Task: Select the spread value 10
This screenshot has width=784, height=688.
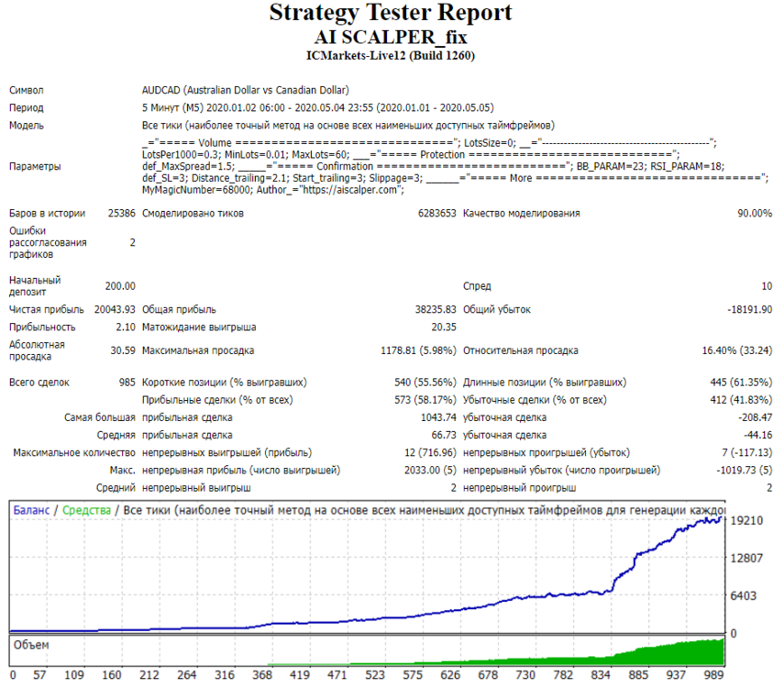Action: point(767,285)
